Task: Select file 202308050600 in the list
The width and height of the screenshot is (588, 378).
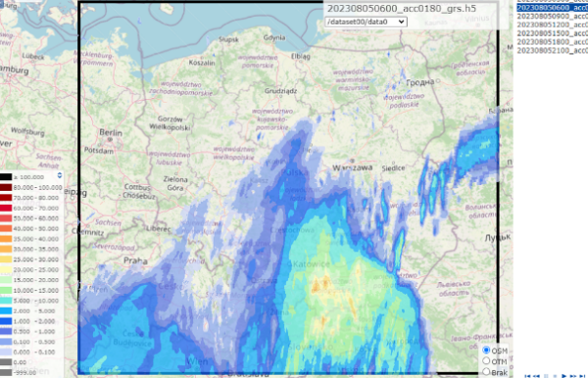Action: coord(553,8)
